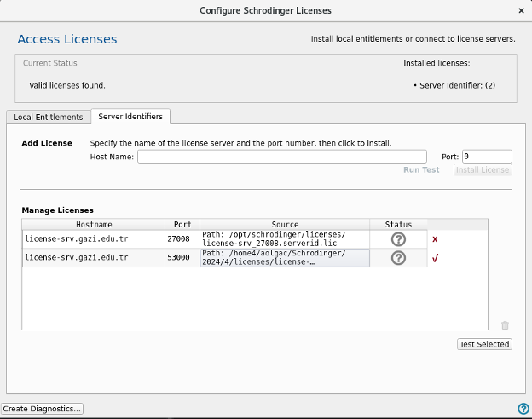Click the status question icon for port 53000
532x419 pixels.
(398, 258)
